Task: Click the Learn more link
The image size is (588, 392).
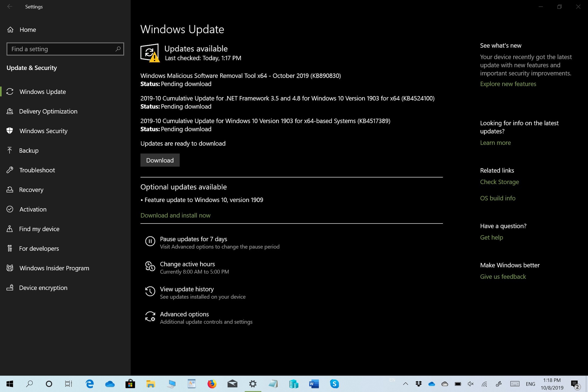Action: click(x=495, y=143)
